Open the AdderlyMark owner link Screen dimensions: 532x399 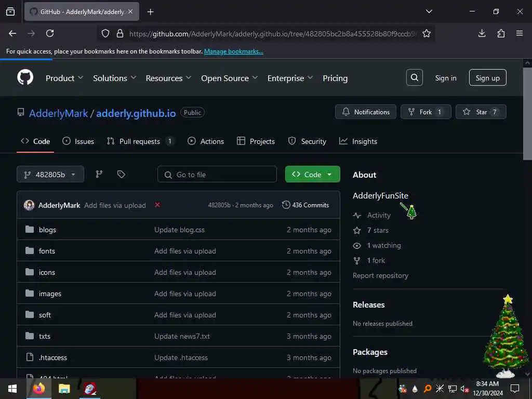(x=58, y=113)
